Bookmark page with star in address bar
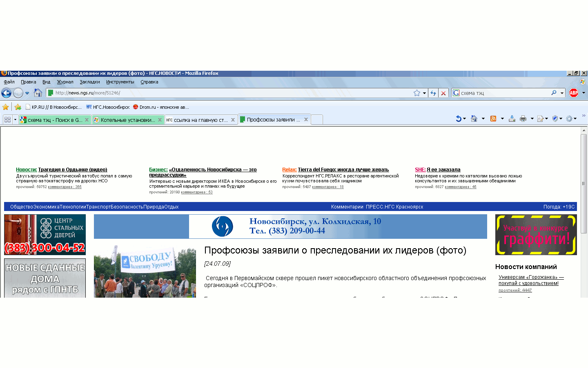 click(x=417, y=93)
